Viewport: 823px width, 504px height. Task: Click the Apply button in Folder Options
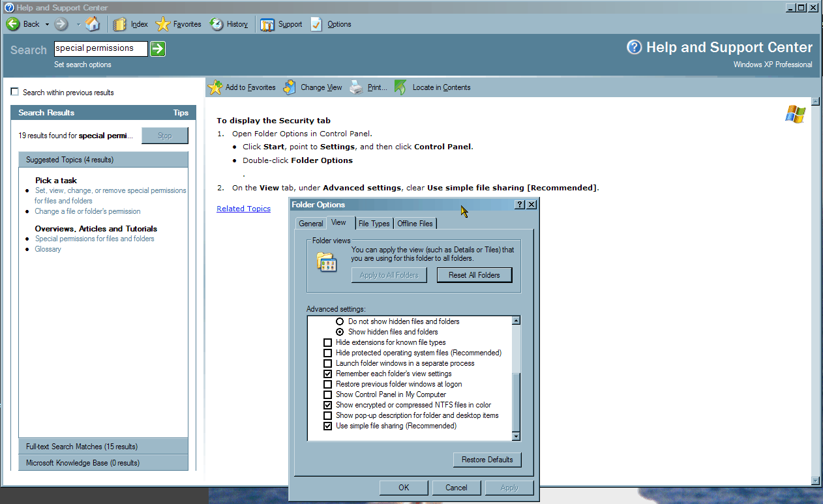pyautogui.click(x=509, y=488)
